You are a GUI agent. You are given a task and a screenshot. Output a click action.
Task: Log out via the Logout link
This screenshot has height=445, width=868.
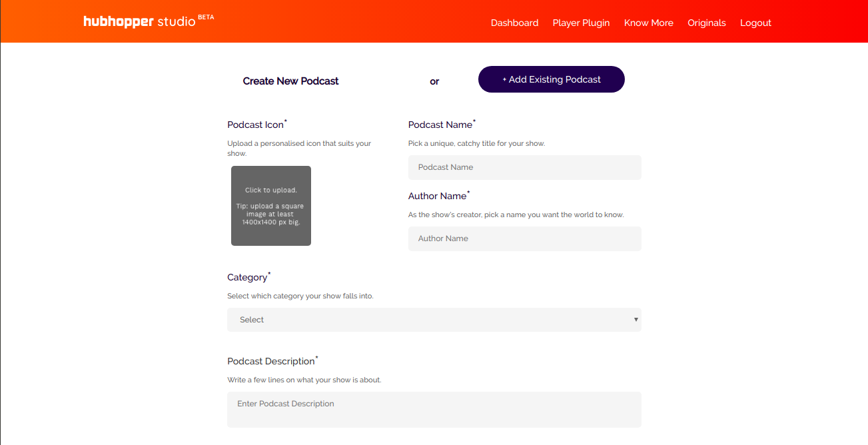(755, 23)
